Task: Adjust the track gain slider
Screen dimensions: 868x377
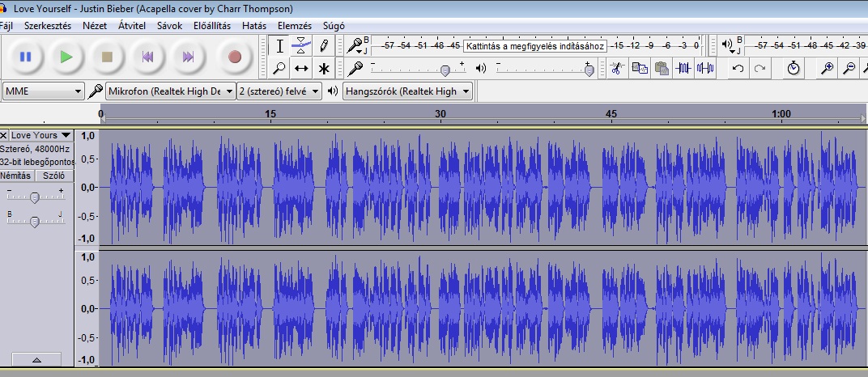Action: coord(34,197)
